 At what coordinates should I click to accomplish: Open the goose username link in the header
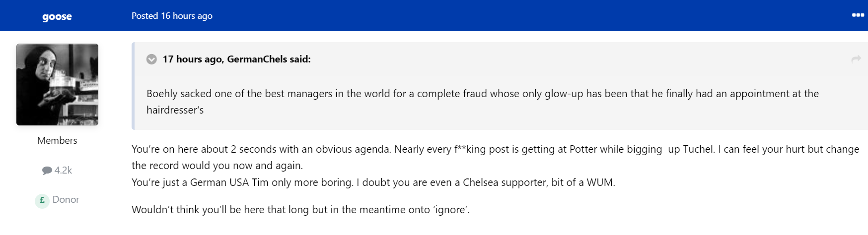coord(57,16)
